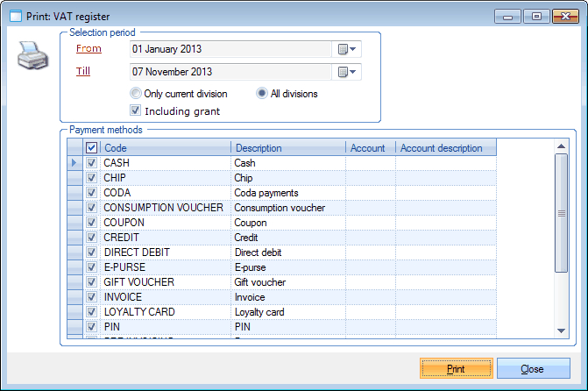Sort by Code column header
Screen dimensions: 588x391
[166, 148]
